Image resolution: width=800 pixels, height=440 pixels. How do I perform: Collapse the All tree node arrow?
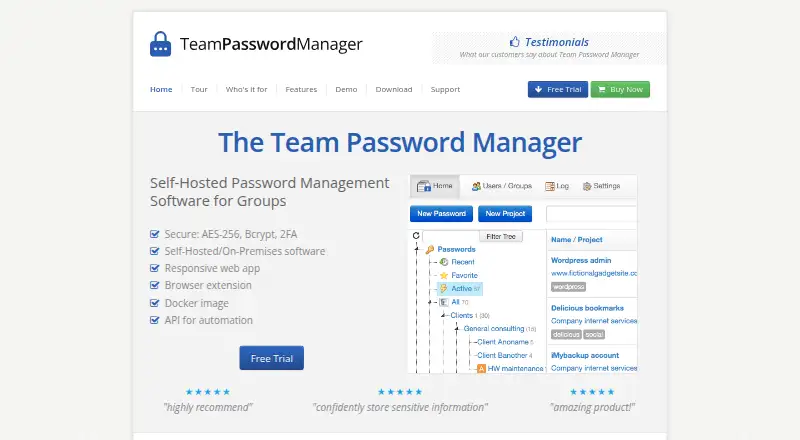click(x=430, y=302)
